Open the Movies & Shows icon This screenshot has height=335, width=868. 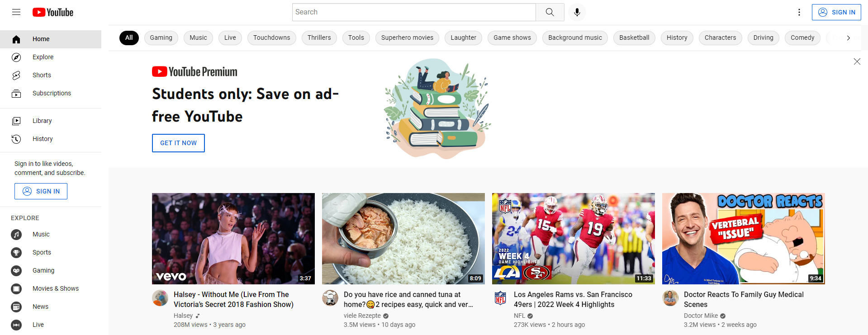(x=16, y=289)
